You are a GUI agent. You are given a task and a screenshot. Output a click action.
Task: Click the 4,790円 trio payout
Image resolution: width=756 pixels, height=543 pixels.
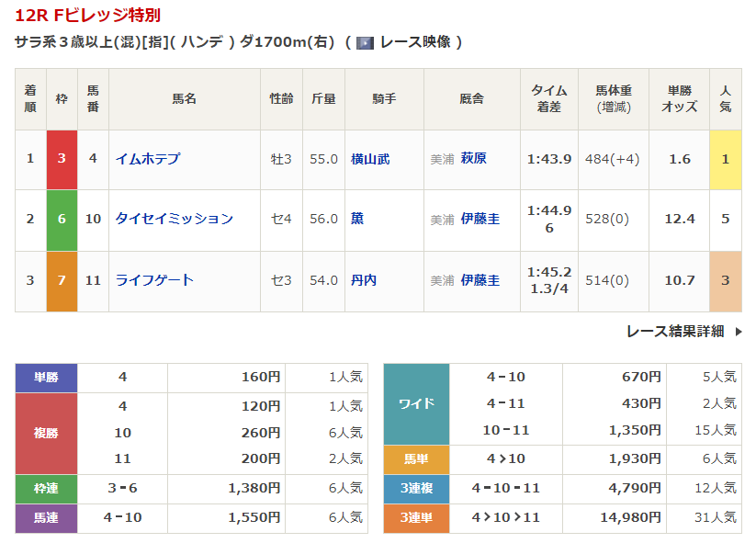pos(635,488)
